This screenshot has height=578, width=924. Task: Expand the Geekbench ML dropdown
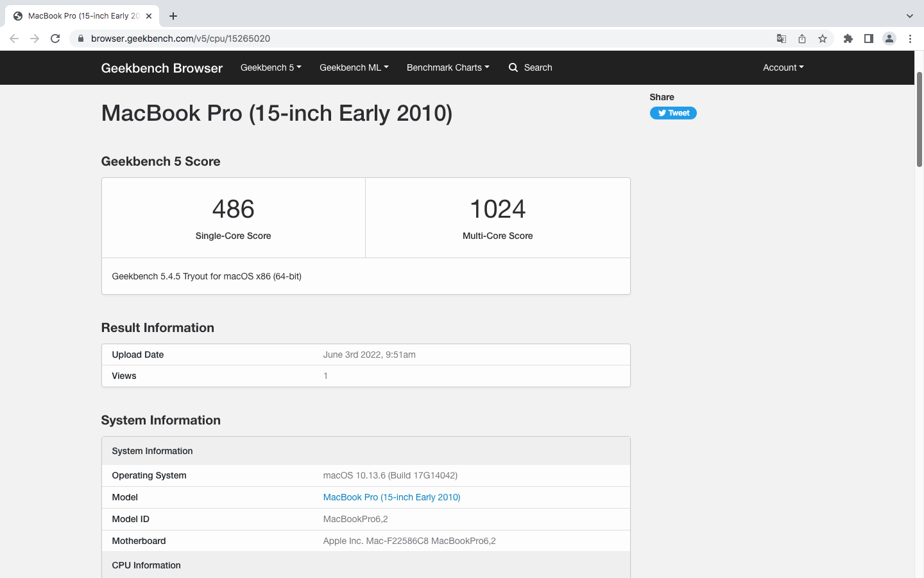point(354,67)
